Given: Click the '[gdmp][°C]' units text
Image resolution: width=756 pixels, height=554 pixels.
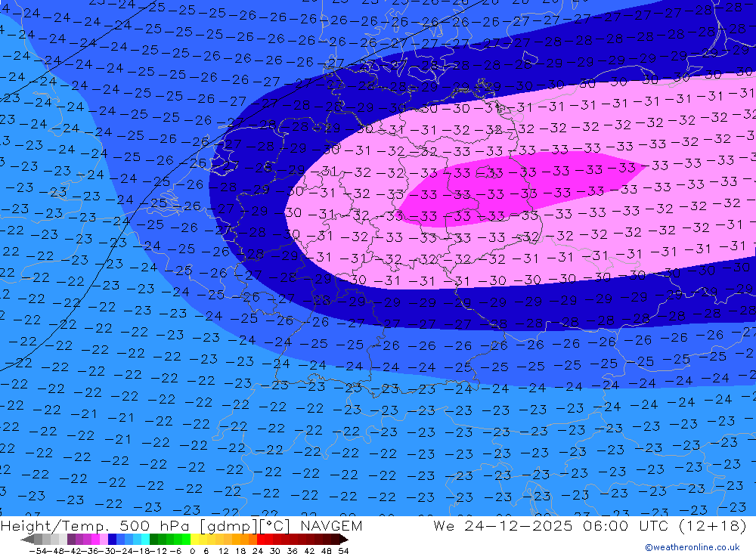Looking at the screenshot, I should 244,525.
